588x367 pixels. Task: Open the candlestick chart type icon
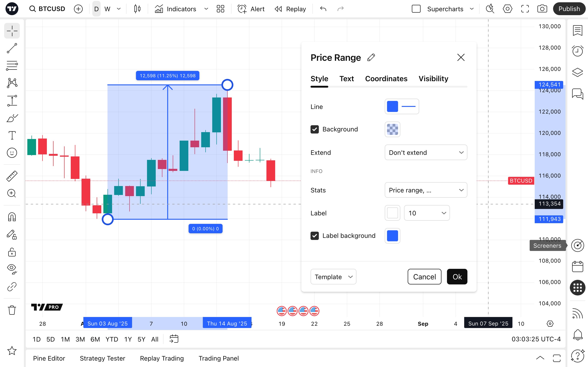point(137,9)
